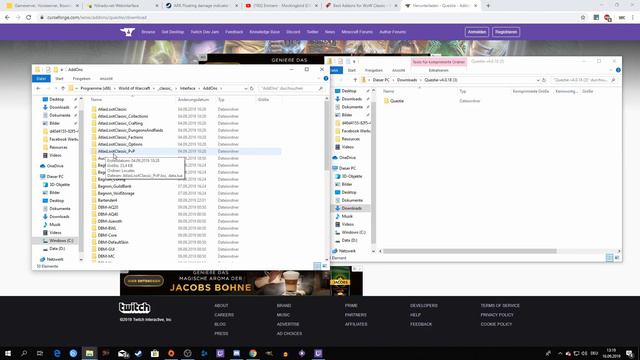Screen dimensions: 640x360
Task: Refresh the AddOns folder address bar
Action: [x=252, y=88]
